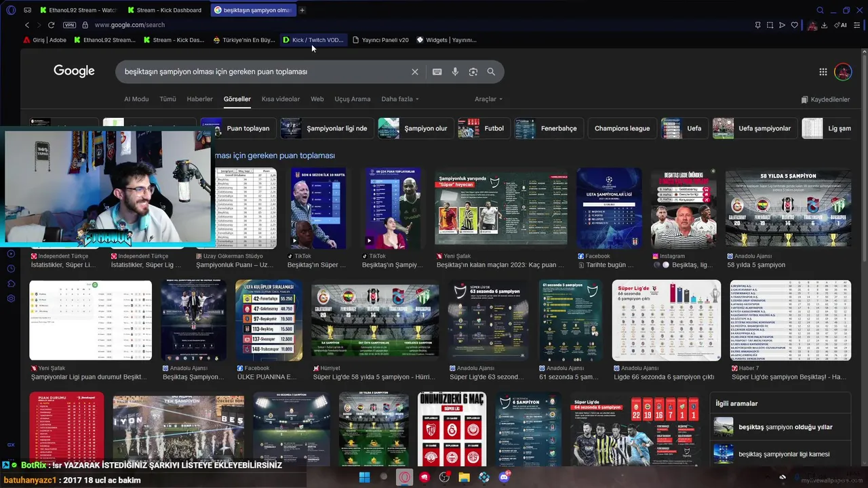Switch to Web results tab
Viewport: 868px width, 488px height.
click(317, 99)
